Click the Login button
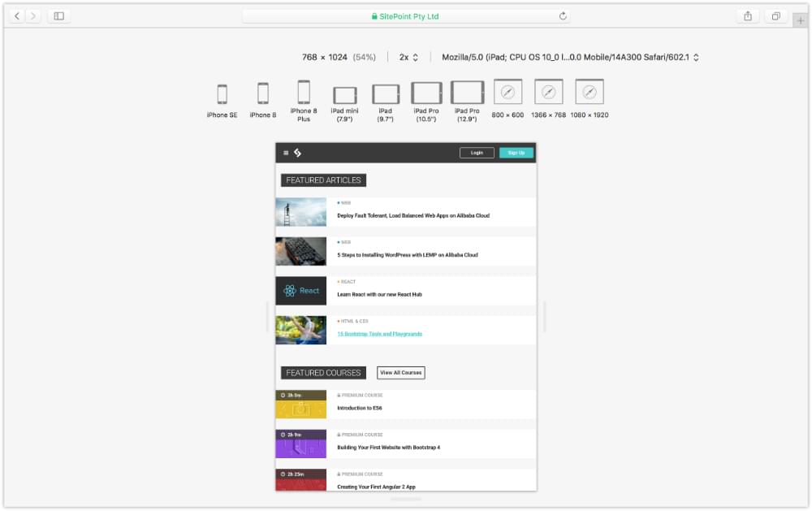The image size is (812, 511). pyautogui.click(x=477, y=153)
